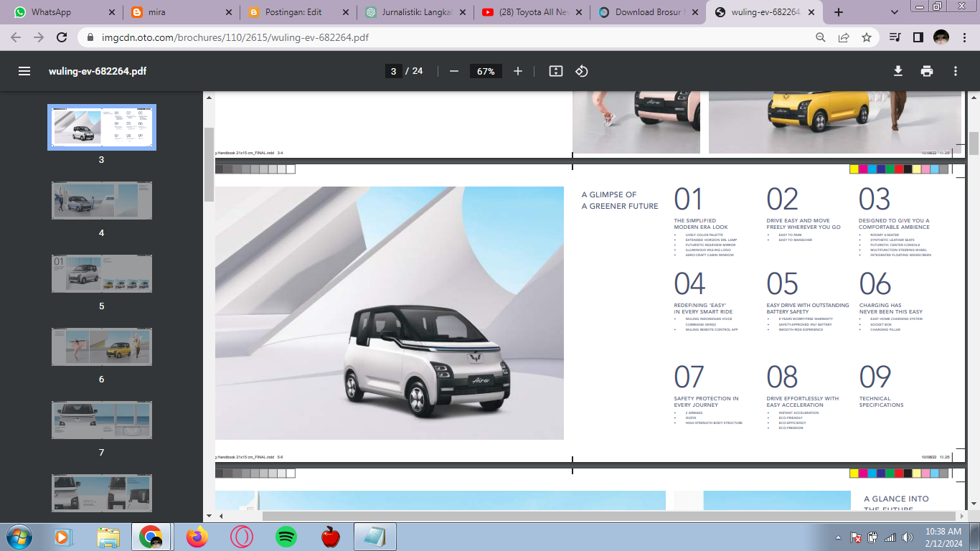Viewport: 980px width, 551px height.
Task: Click 'CHARGING HAS NEVER BEEN THIS EASY' text
Action: pyautogui.click(x=891, y=309)
